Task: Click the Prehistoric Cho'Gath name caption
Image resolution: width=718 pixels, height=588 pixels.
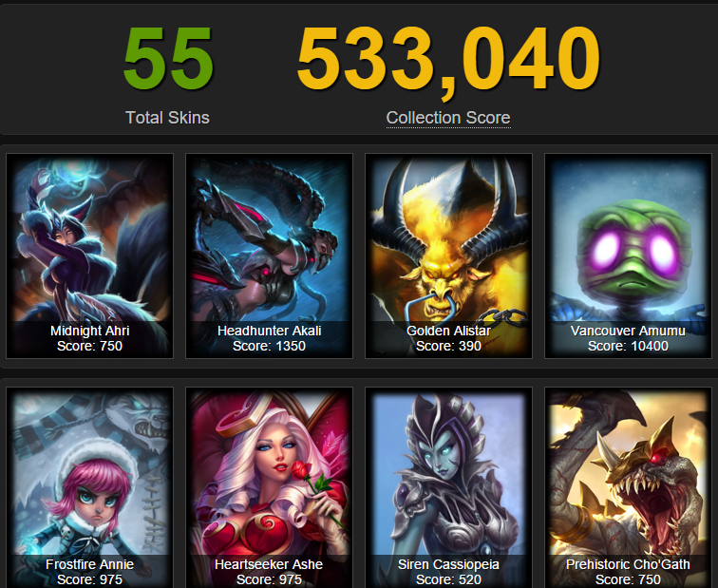Action: [x=629, y=564]
